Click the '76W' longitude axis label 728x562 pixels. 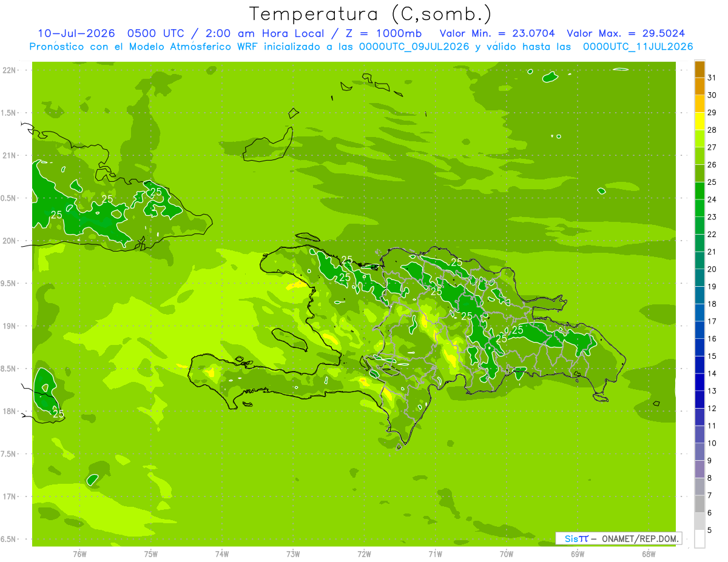click(x=79, y=555)
